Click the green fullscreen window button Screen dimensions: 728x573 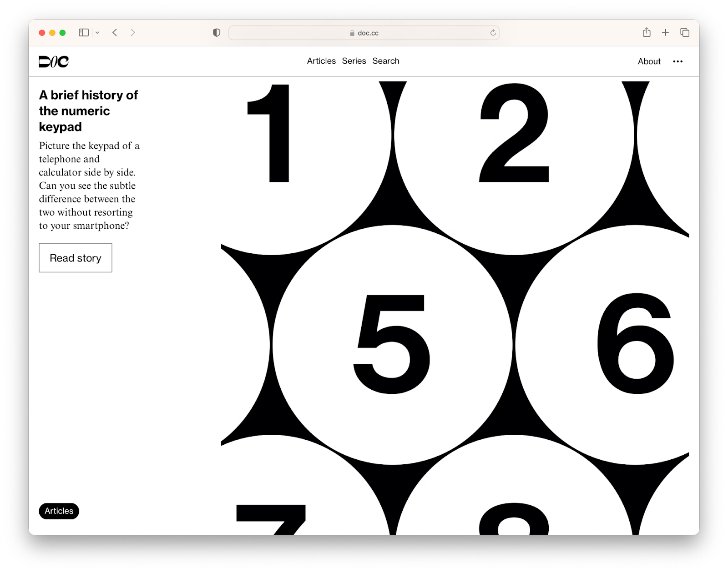click(x=63, y=33)
